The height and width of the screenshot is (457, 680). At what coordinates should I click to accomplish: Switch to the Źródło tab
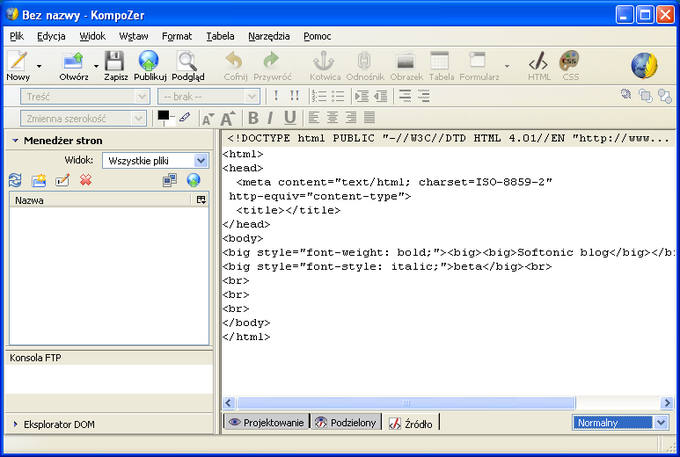(411, 423)
